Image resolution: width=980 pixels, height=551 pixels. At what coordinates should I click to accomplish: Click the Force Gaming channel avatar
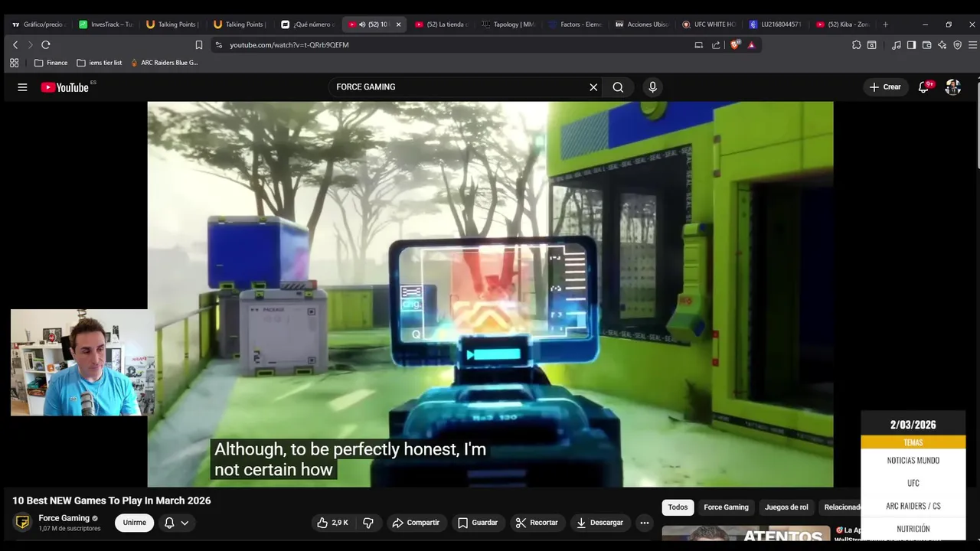coord(23,523)
